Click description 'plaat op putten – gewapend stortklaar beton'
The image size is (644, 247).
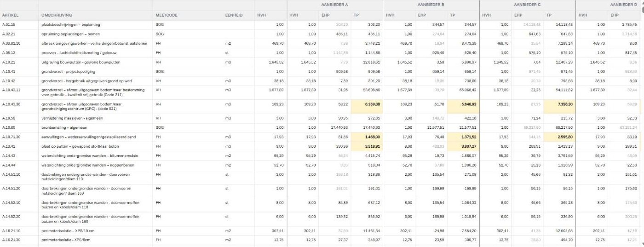(x=80, y=146)
